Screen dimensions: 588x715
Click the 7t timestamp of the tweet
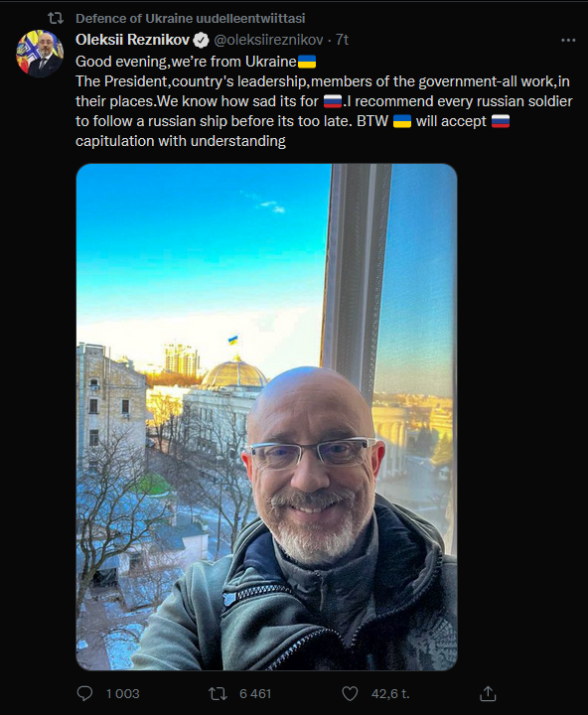point(342,40)
